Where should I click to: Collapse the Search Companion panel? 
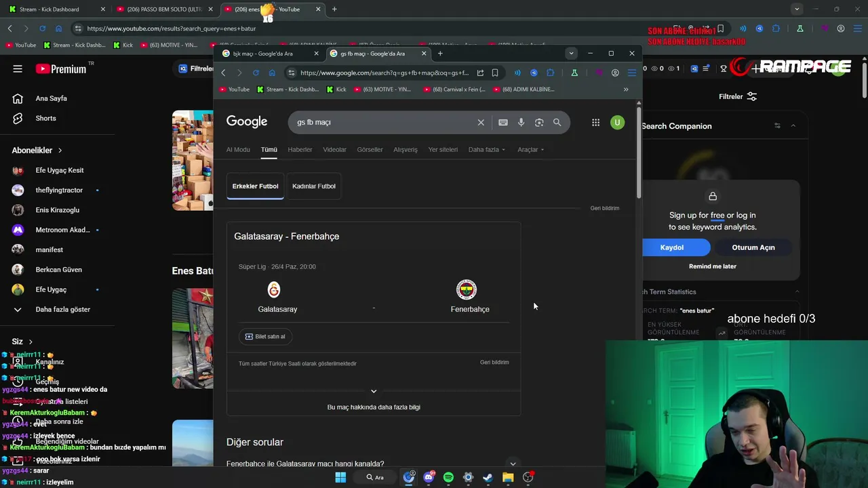[x=793, y=125]
